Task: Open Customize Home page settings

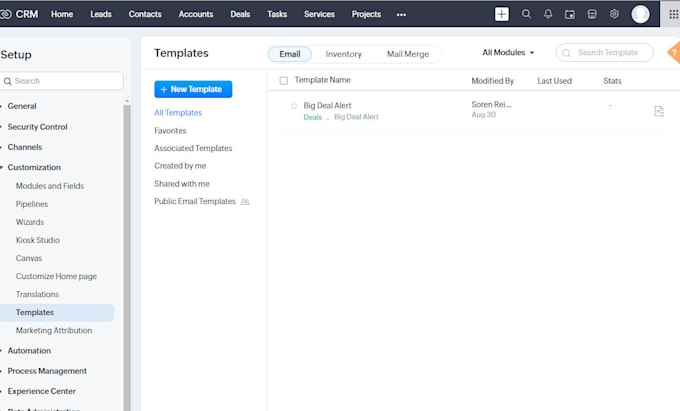Action: (x=56, y=276)
